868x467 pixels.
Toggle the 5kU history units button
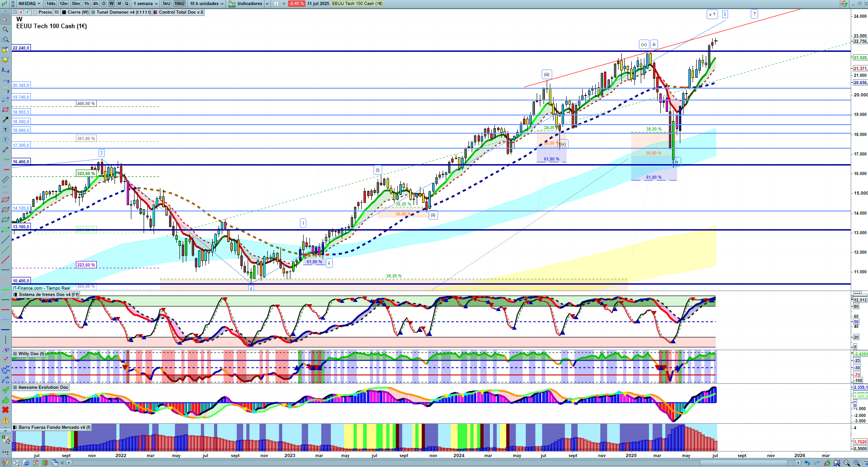pos(166,4)
